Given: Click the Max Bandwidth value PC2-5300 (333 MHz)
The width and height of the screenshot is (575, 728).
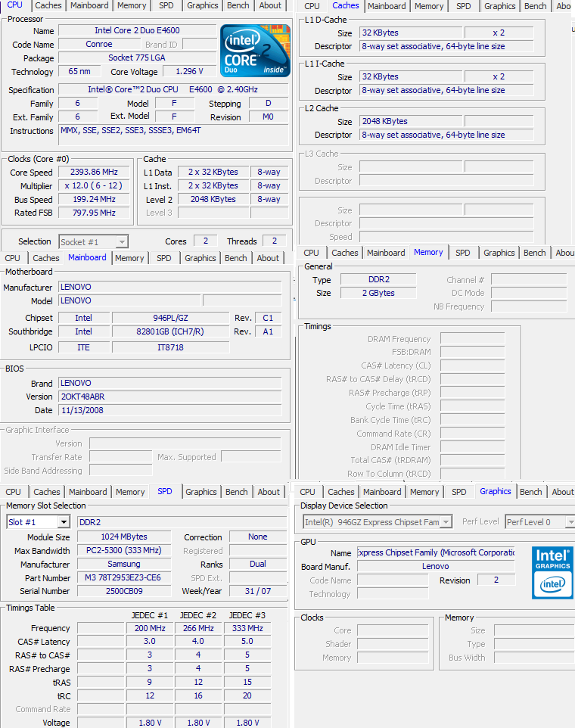Looking at the screenshot, I should (124, 550).
